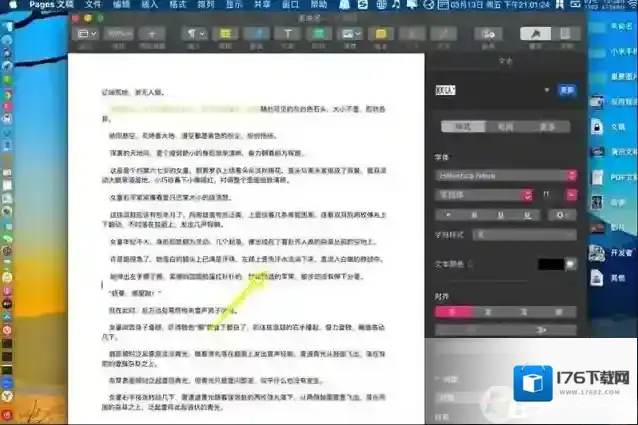This screenshot has height=425, width=638.
Task: Open the Apple menu
Action: [13, 4]
